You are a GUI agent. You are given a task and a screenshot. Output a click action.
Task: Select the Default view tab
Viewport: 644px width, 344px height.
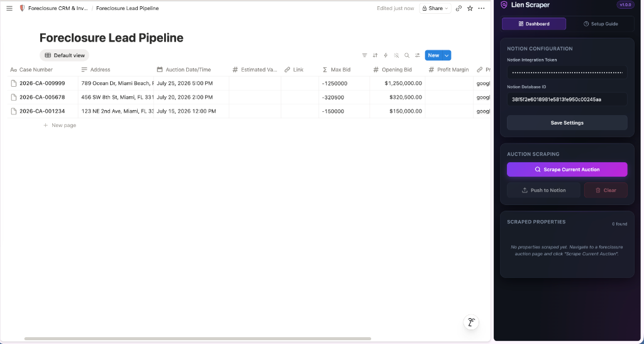pyautogui.click(x=65, y=55)
